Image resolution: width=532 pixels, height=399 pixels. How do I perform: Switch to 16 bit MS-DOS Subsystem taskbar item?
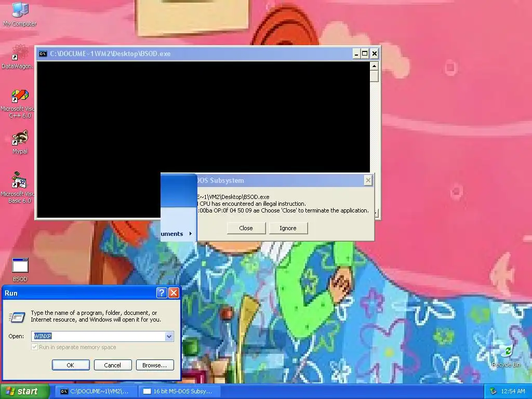(x=180, y=391)
